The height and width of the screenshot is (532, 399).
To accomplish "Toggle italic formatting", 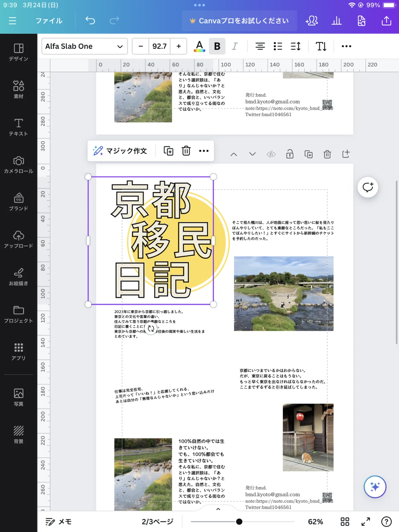I will click(x=235, y=46).
